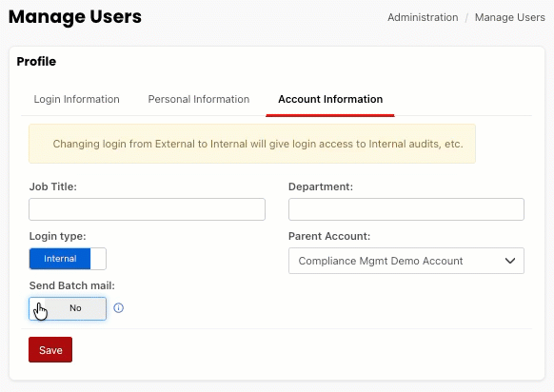Image resolution: width=554 pixels, height=392 pixels.
Task: Click the Manage Users page title
Action: click(x=75, y=16)
